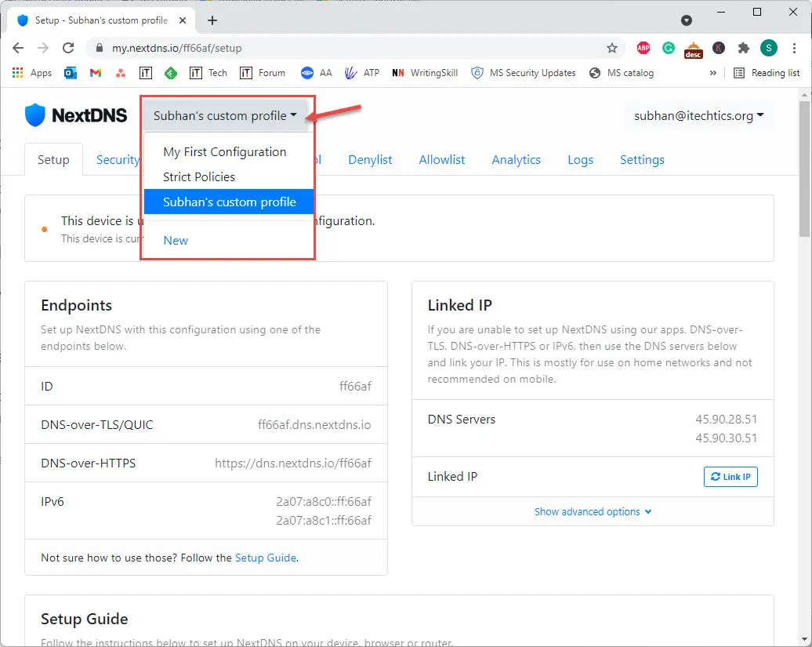Open the Analytics tab
This screenshot has height=647, width=812.
tap(516, 159)
